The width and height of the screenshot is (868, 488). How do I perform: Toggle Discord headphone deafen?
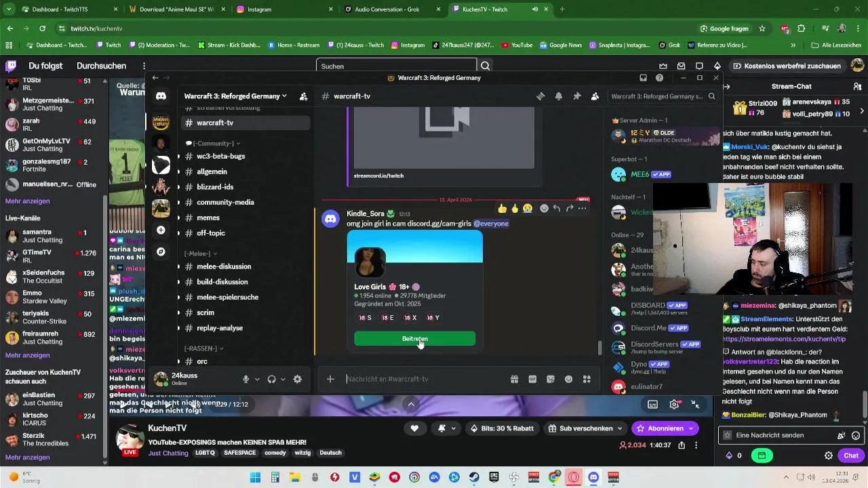(272, 379)
